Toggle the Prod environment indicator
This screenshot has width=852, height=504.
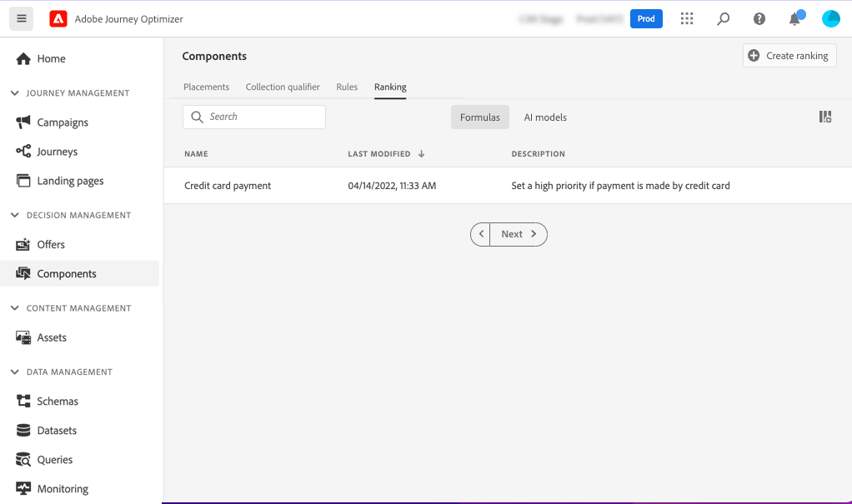click(x=646, y=18)
